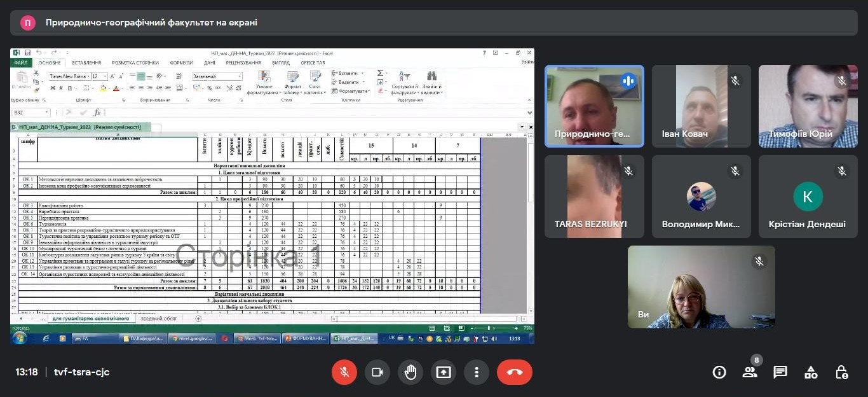868x397 pixels.
Task: Open the Windows Start orb
Action: (x=20, y=338)
